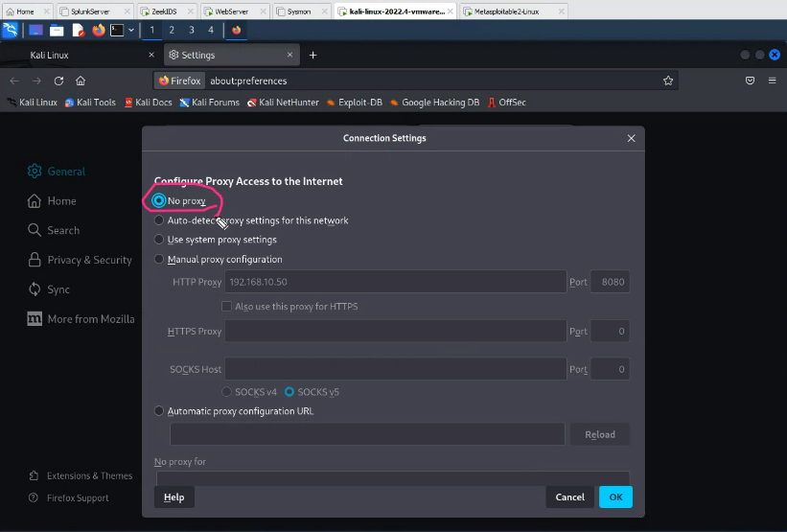The image size is (787, 532).
Task: Close the Connection Settings dialog
Action: [631, 138]
